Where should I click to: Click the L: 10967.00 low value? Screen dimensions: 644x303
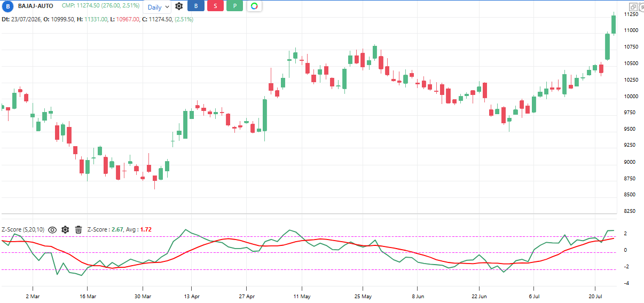click(125, 19)
